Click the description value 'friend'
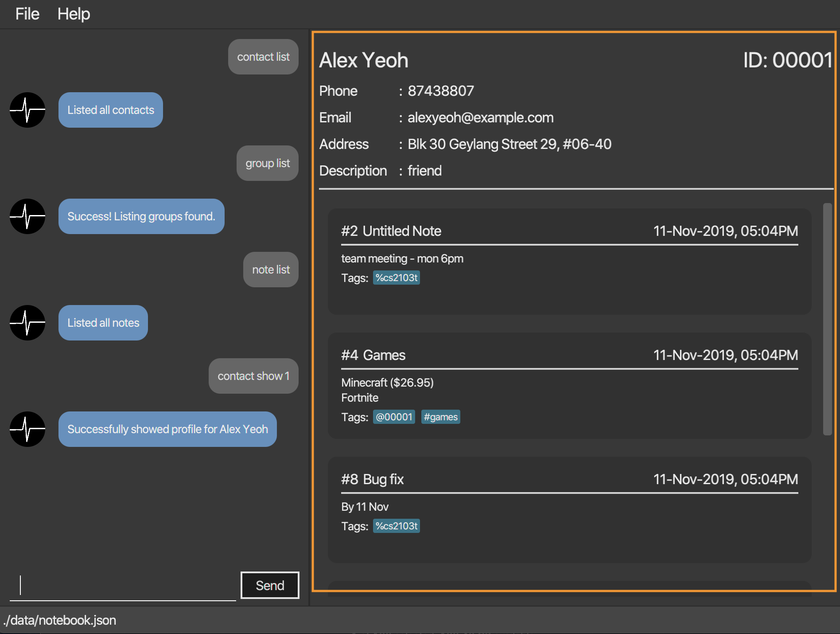This screenshot has height=634, width=840. (x=424, y=171)
